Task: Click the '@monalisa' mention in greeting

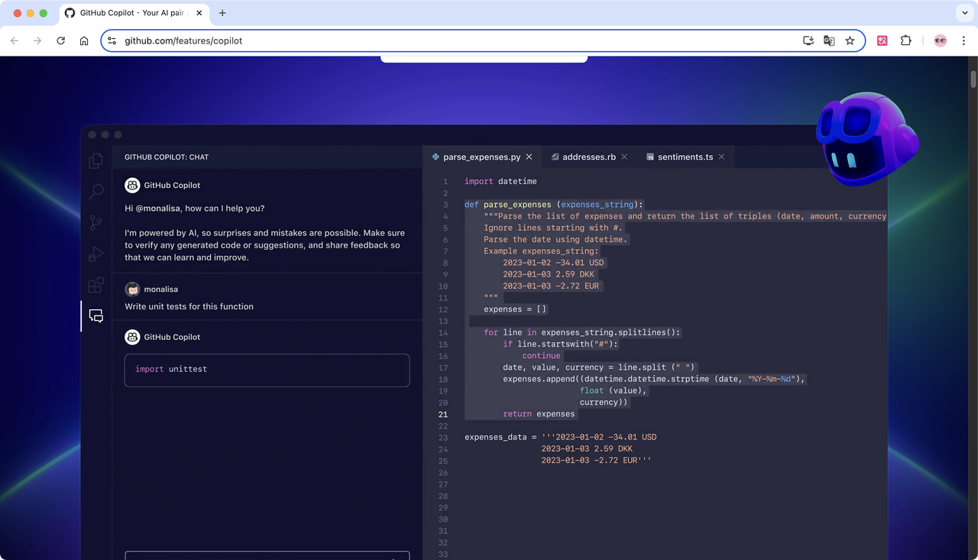Action: point(158,209)
